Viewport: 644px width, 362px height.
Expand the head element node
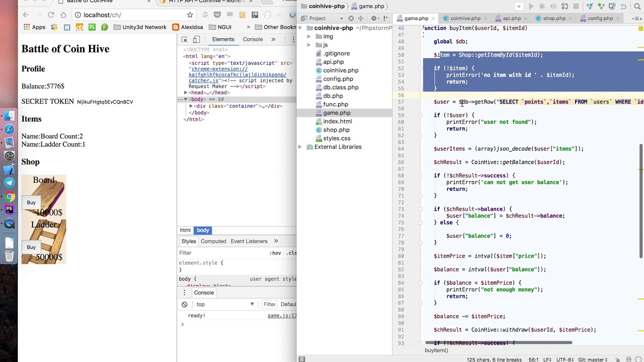[186, 93]
